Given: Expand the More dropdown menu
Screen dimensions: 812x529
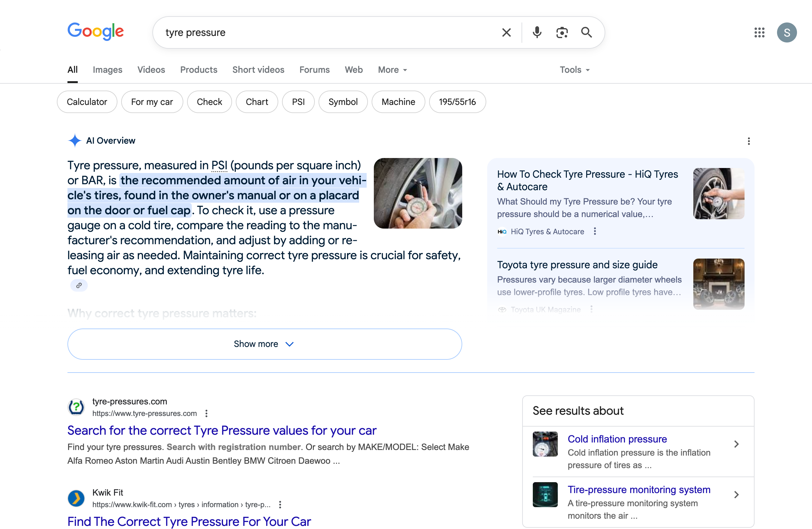Looking at the screenshot, I should click(392, 70).
